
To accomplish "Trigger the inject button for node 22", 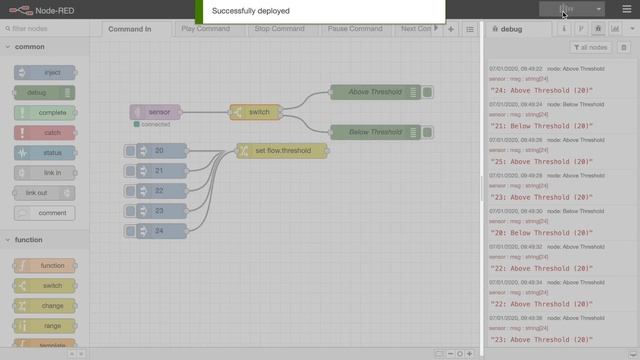I will pyautogui.click(x=130, y=191).
